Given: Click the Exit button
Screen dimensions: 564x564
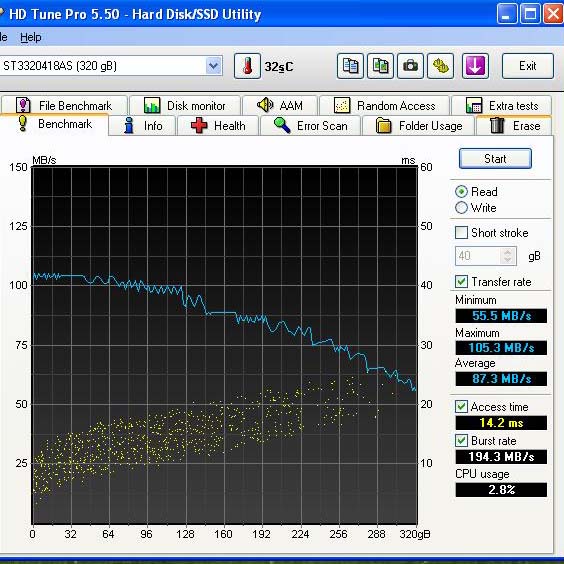Looking at the screenshot, I should click(x=527, y=66).
